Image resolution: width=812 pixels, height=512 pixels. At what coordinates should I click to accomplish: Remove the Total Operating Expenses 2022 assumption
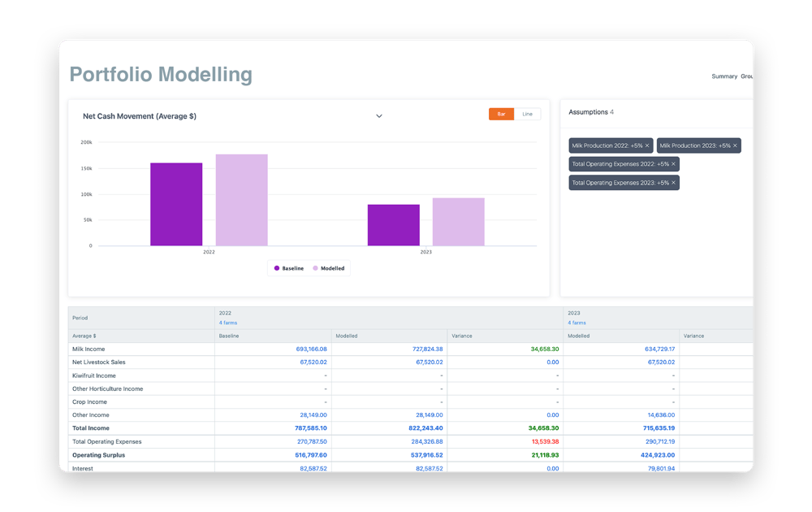tap(673, 163)
